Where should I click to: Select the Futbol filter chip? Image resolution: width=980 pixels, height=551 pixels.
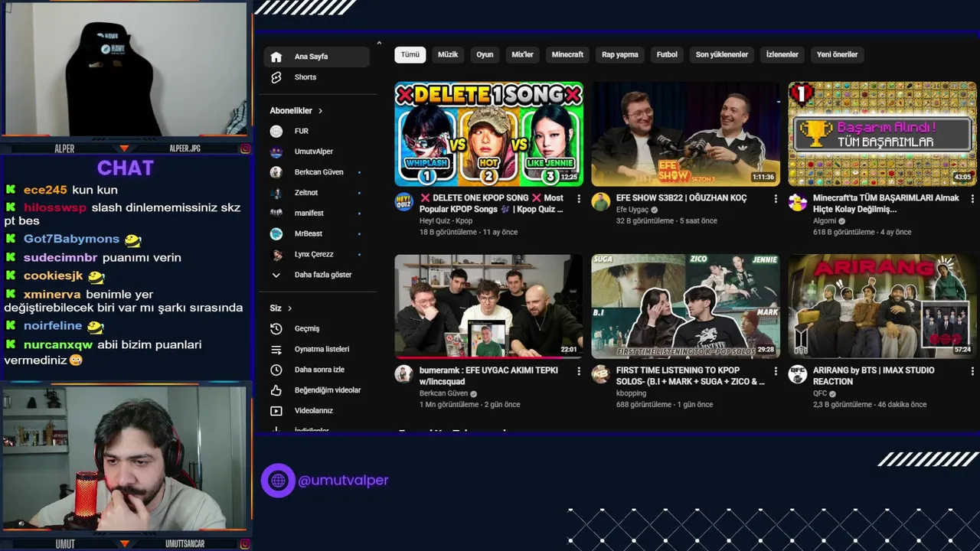click(x=667, y=54)
